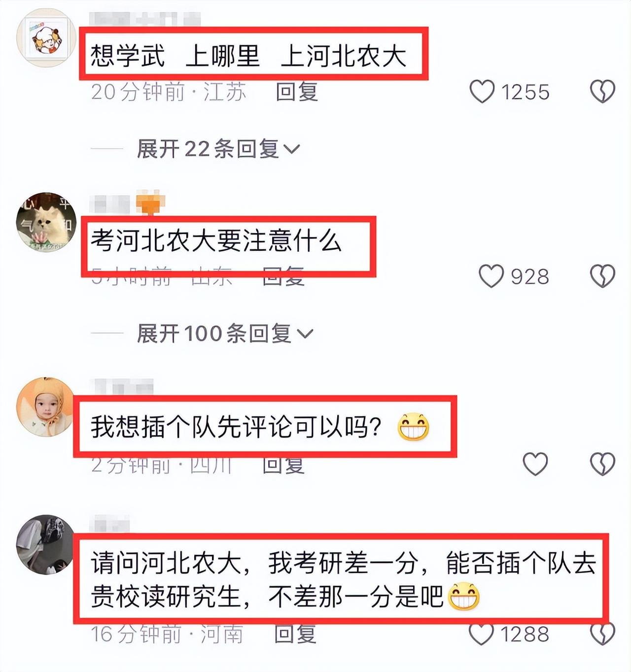Like the comment with 928 likes
Image resolution: width=631 pixels, height=672 pixels.
[491, 276]
